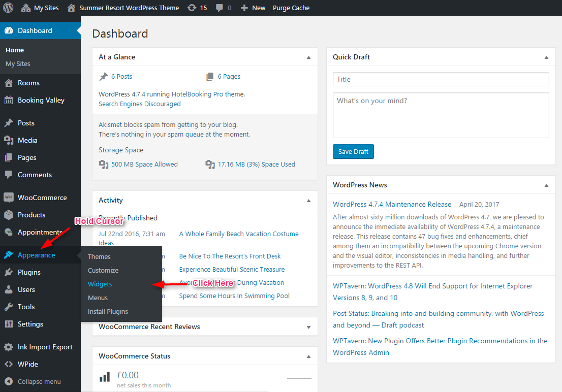Focus the Quick Draft Title field
Screen dimensions: 562x392
(441, 79)
